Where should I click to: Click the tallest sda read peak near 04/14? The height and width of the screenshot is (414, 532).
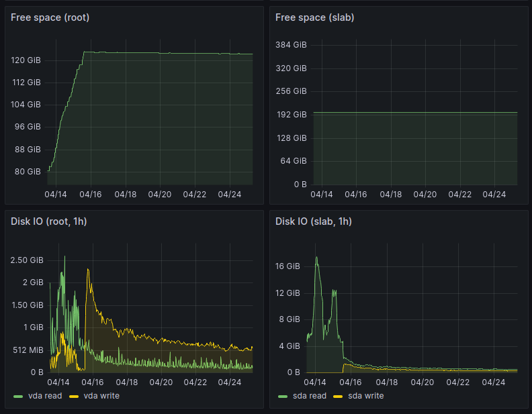point(316,258)
